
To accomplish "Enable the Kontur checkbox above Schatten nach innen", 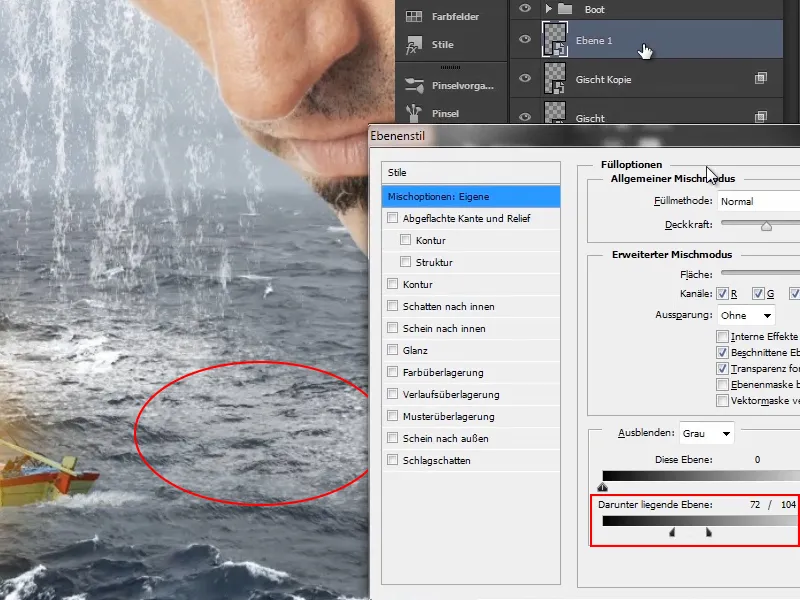I will pos(392,284).
